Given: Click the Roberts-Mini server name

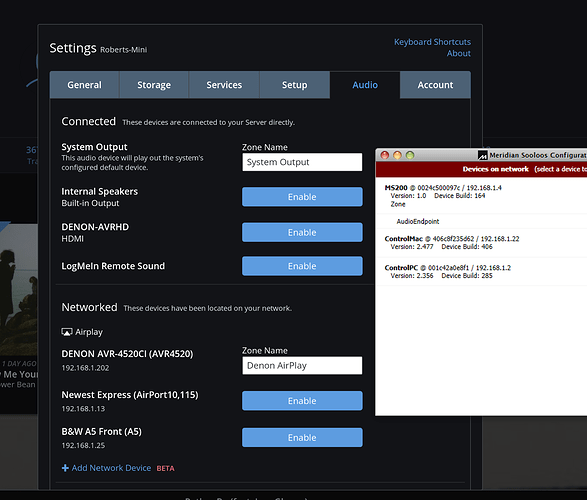Looking at the screenshot, I should (124, 50).
